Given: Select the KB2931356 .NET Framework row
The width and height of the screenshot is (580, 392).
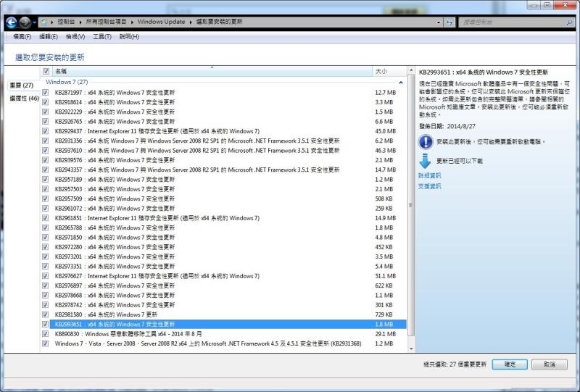Looking at the screenshot, I should coord(223,141).
